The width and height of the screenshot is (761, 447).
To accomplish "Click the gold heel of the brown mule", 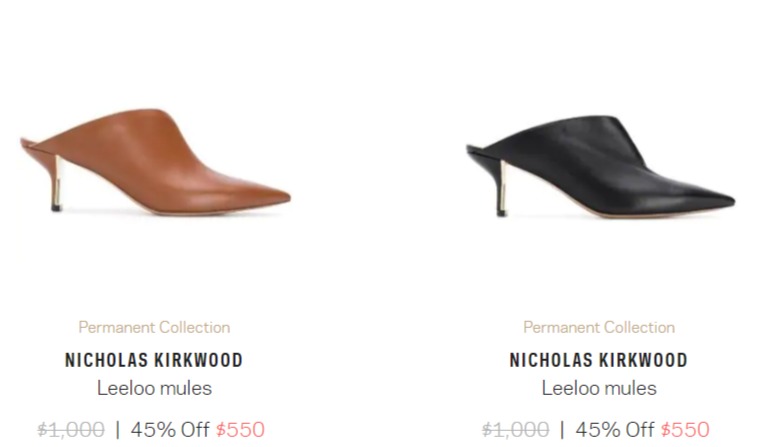I will (x=57, y=183).
